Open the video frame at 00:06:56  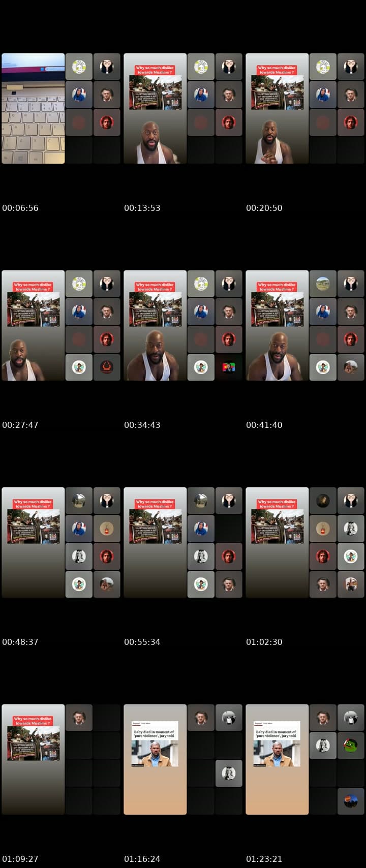coord(61,108)
